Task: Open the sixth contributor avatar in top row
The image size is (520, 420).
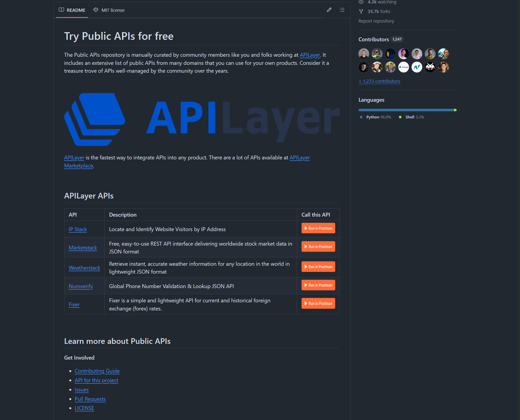Action: [430, 54]
